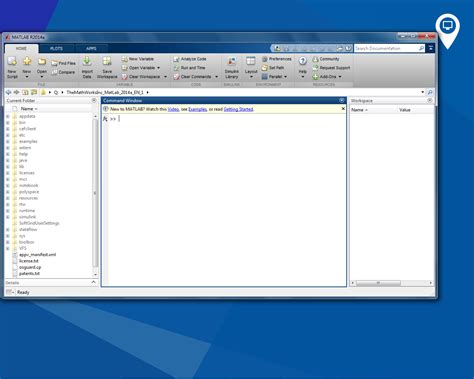Open Command Window actions menu
474x379 pixels.
point(342,100)
